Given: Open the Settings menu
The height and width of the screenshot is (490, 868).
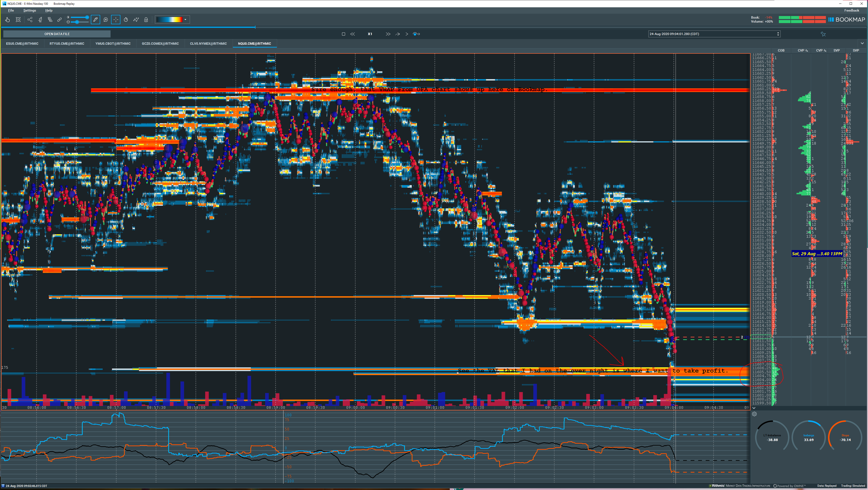Looking at the screenshot, I should pos(30,10).
